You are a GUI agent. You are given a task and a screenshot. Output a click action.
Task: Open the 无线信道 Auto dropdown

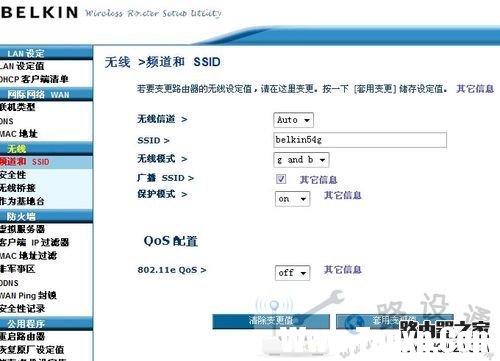[x=293, y=120]
